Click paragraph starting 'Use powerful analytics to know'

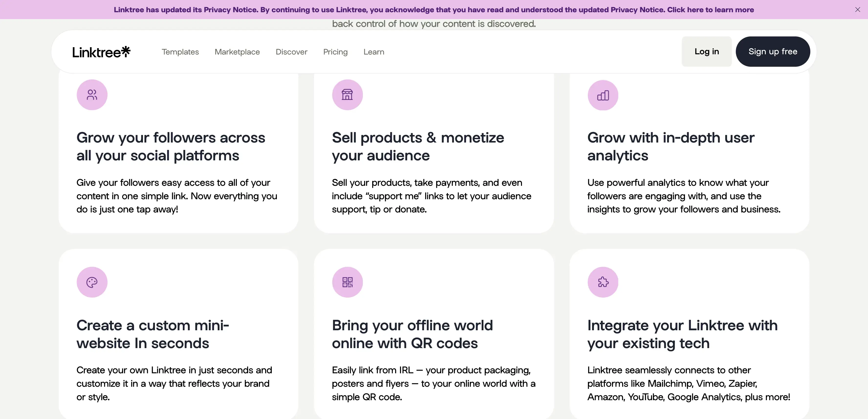(684, 196)
